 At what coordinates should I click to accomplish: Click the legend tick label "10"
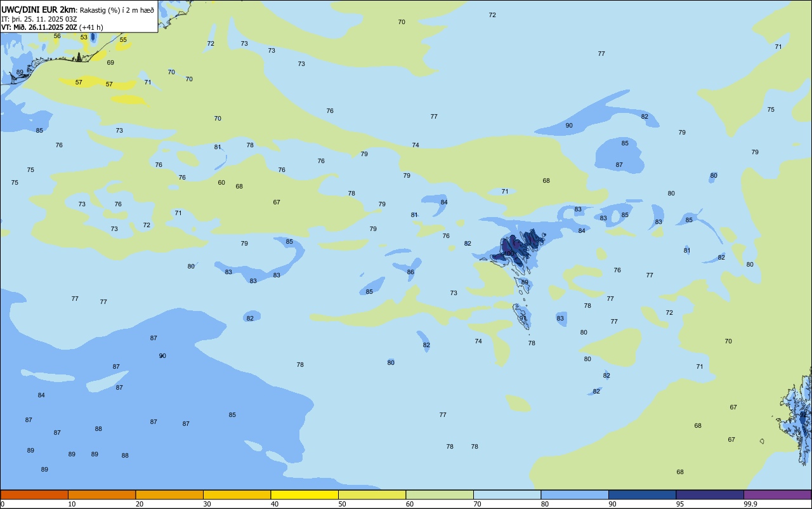click(x=72, y=504)
